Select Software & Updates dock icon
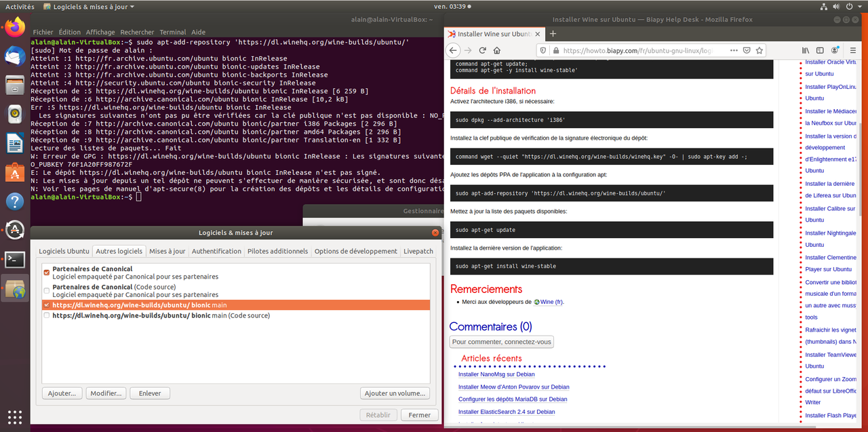 [15, 289]
